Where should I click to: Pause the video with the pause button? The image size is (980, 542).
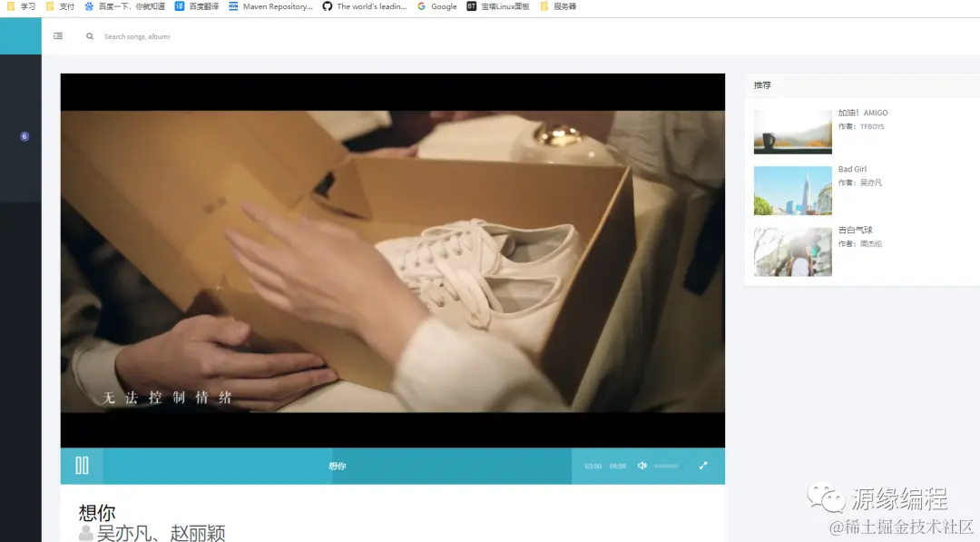82,466
